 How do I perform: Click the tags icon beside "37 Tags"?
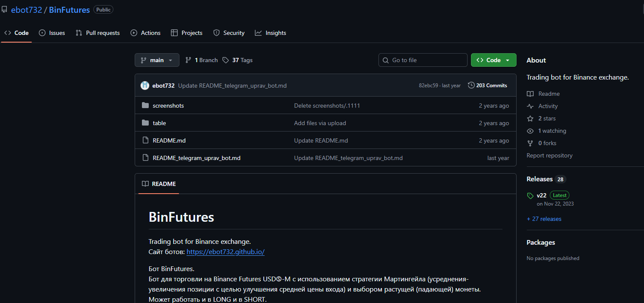click(225, 60)
